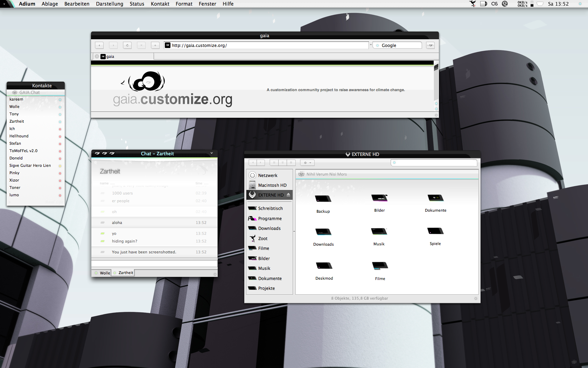Click the Finder search field
Image resolution: width=588 pixels, height=368 pixels.
point(434,163)
